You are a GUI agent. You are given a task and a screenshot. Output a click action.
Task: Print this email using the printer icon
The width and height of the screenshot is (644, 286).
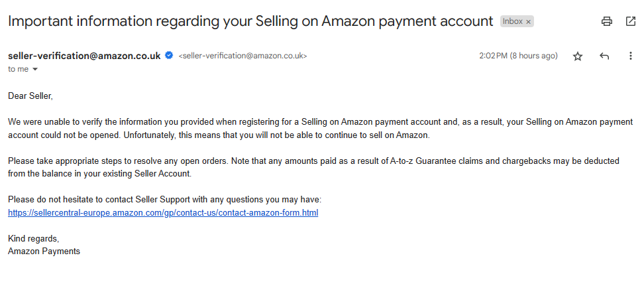(607, 21)
